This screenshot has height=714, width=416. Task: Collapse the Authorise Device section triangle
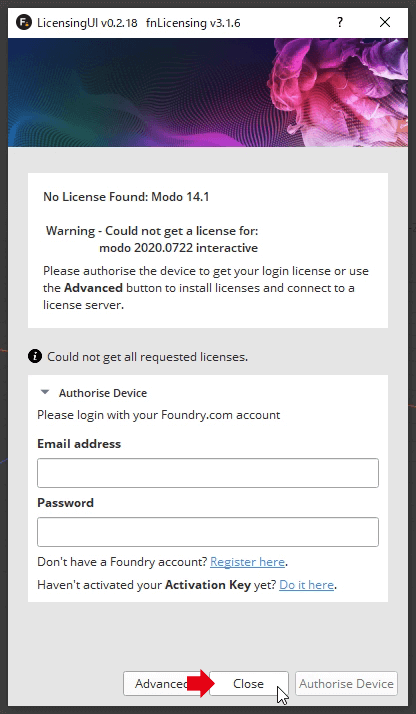click(x=45, y=392)
